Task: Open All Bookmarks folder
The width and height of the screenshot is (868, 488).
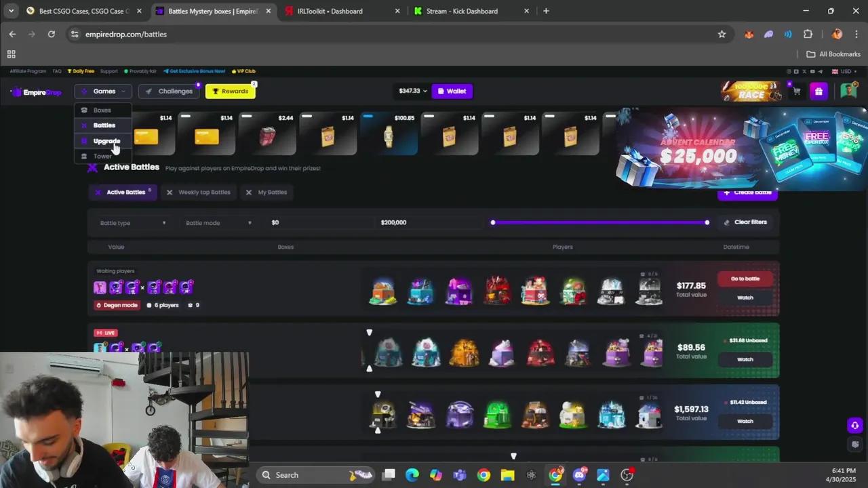Action: pos(833,54)
